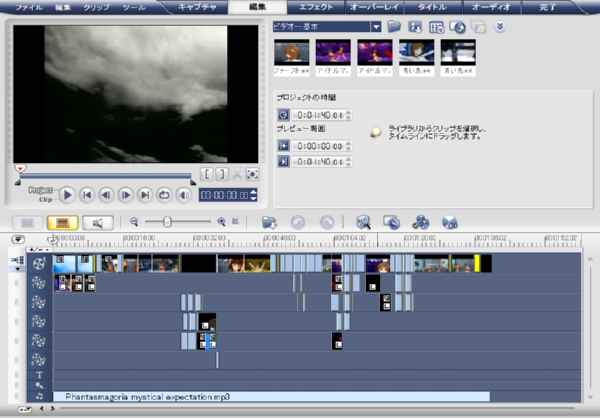The image size is (600, 418).
Task: Select the ファースト video thumbnail
Action: click(x=292, y=57)
